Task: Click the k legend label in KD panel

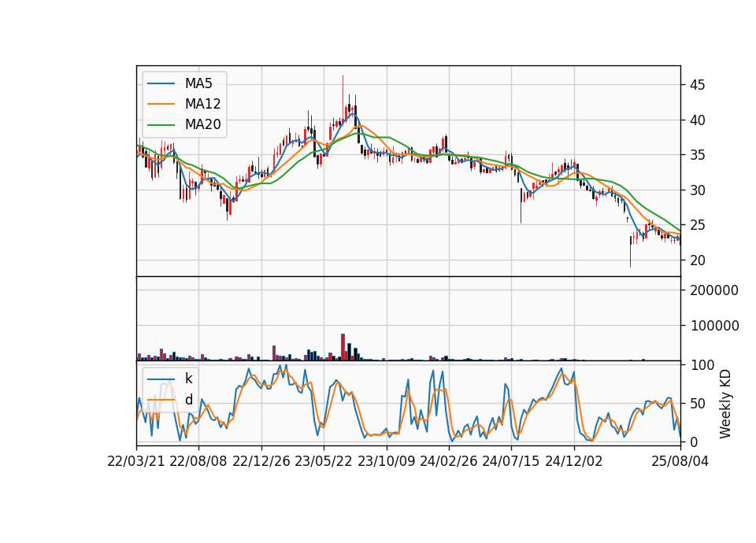Action: pos(188,379)
